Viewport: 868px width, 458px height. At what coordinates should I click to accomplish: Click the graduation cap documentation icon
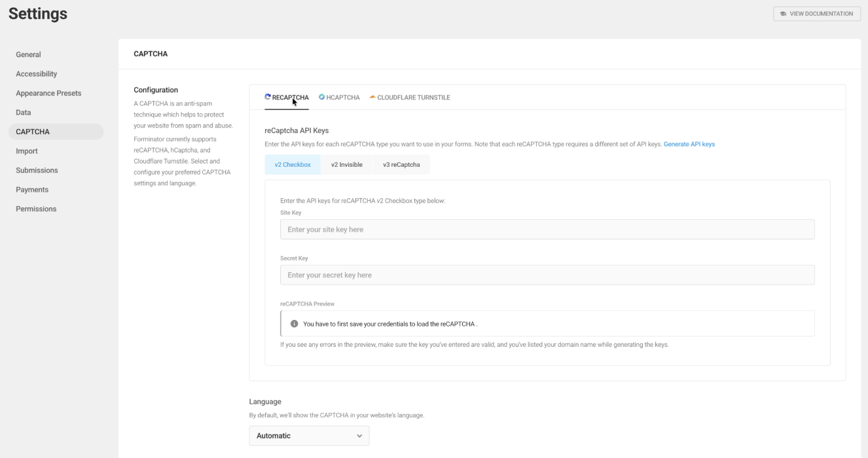pyautogui.click(x=784, y=14)
